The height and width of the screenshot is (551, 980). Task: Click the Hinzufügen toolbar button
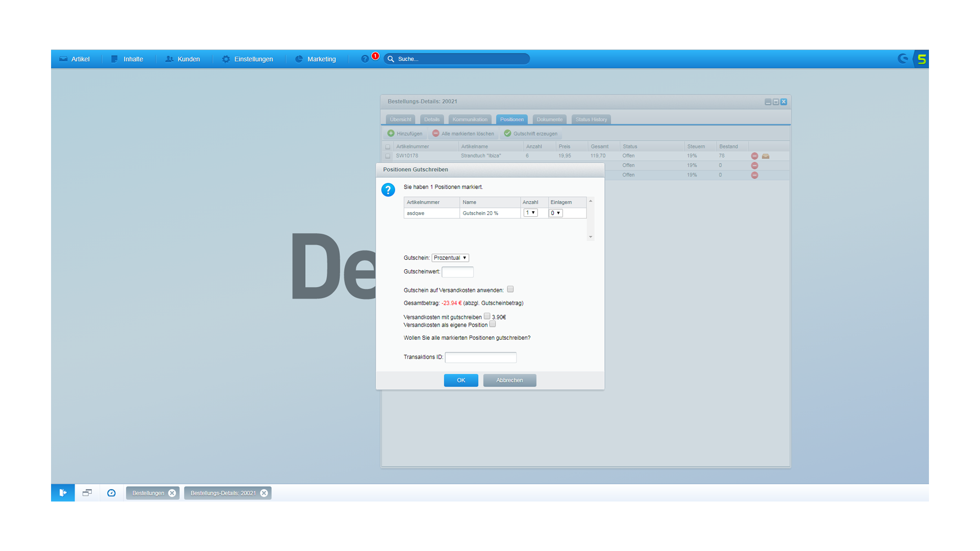tap(405, 134)
